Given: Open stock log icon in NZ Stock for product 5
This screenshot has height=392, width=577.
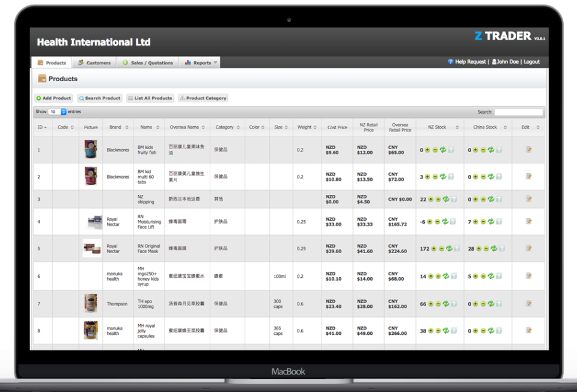Looking at the screenshot, I should click(x=458, y=248).
